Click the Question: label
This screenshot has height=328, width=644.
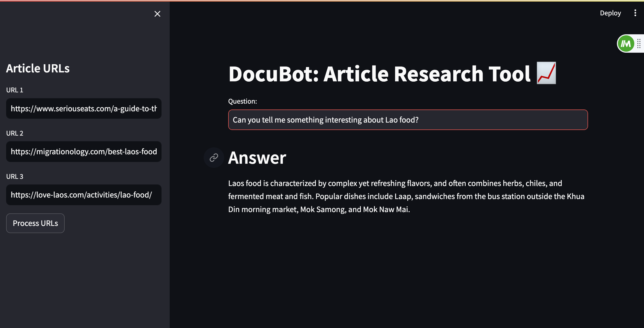(243, 101)
